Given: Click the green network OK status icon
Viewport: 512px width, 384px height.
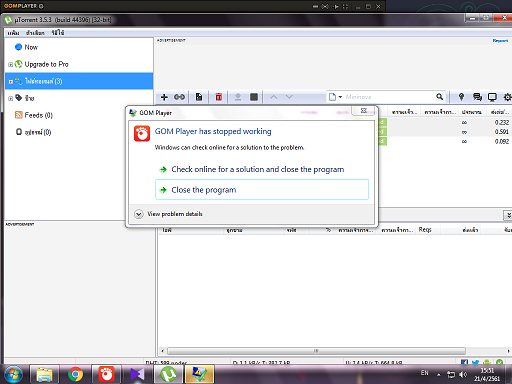Looking at the screenshot, I should (x=499, y=362).
